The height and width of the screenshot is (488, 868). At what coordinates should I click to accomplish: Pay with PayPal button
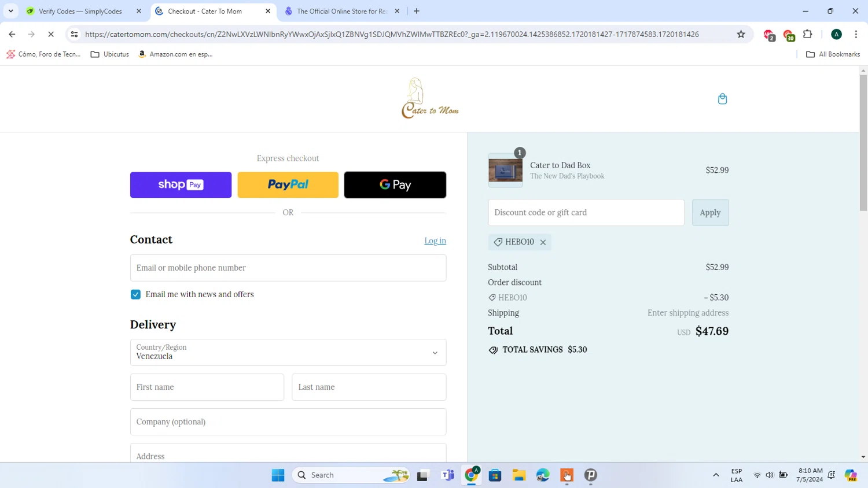pos(288,185)
